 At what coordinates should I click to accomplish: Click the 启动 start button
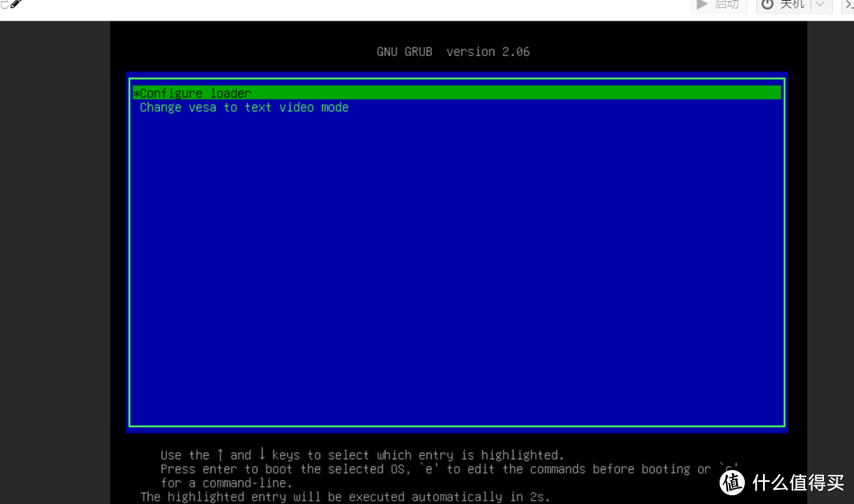pos(720,5)
